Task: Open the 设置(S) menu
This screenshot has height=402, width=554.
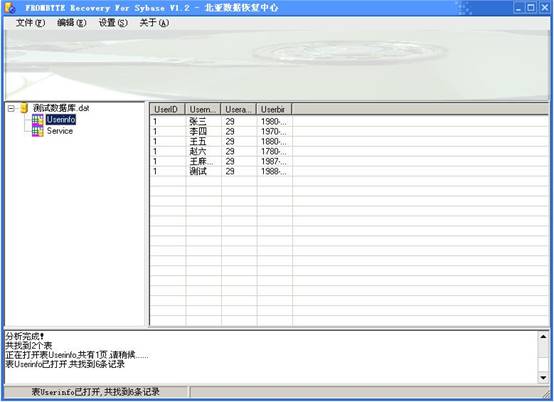Action: (x=113, y=23)
